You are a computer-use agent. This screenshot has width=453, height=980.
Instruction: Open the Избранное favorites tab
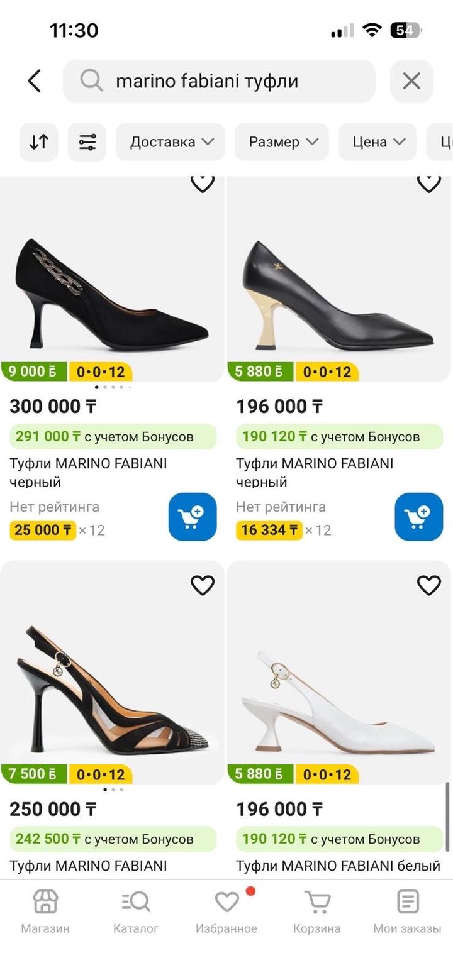[x=226, y=911]
